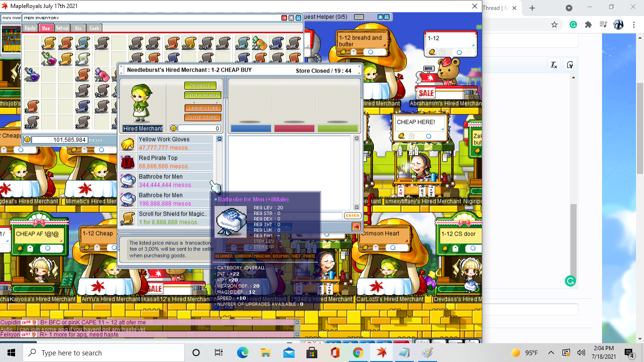
Task: Click the orange potion in the inventory
Action: 259,43
